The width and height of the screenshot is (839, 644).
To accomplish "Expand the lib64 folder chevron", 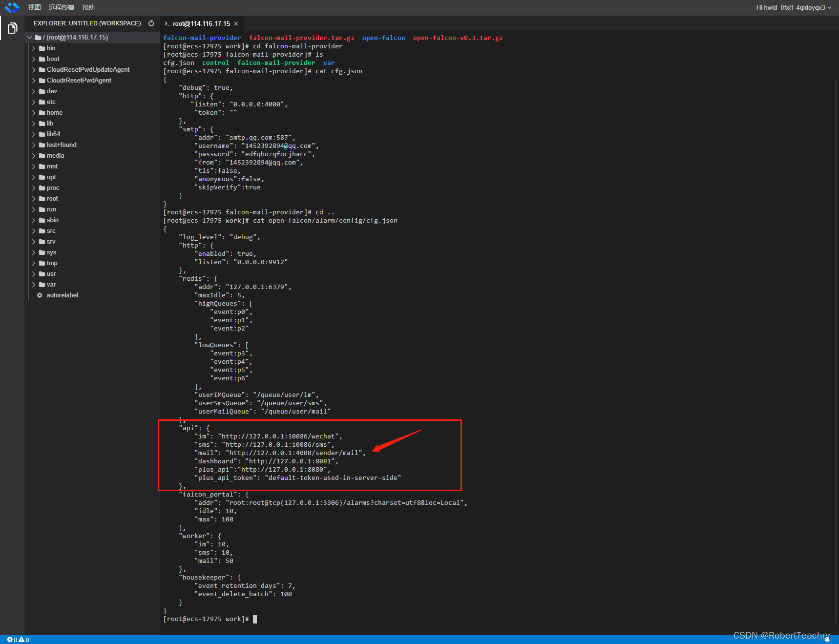I will pyautogui.click(x=34, y=134).
